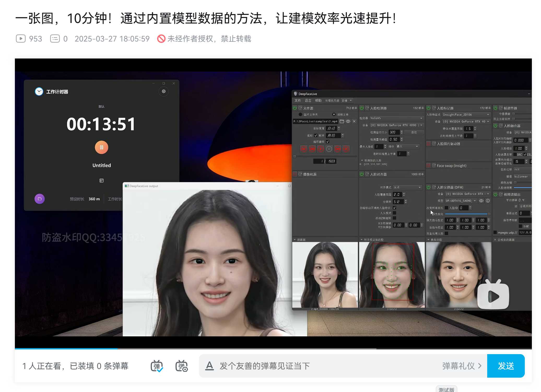The height and width of the screenshot is (392, 541).
Task: Click the 文件源 frame seek slider
Action: tap(325, 156)
